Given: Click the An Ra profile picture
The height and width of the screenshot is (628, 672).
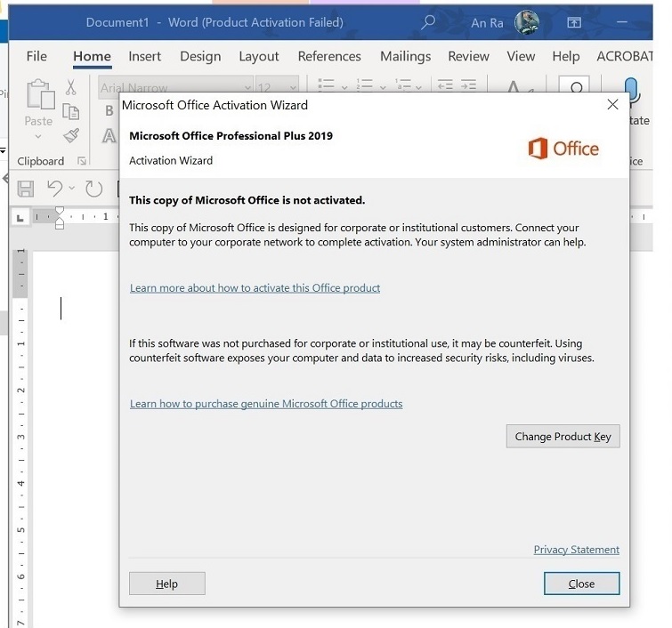Looking at the screenshot, I should pos(526,22).
